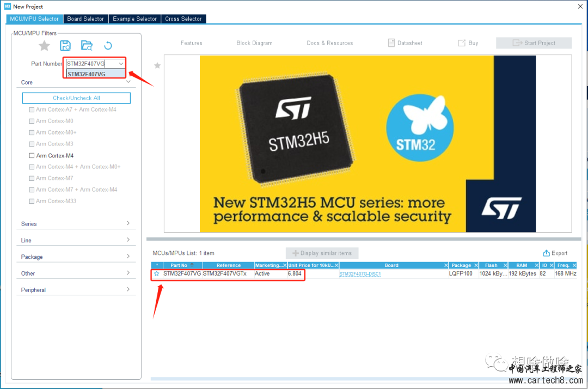The image size is (588, 389).
Task: Click the 168 MHz frequency cell
Action: [x=566, y=274]
